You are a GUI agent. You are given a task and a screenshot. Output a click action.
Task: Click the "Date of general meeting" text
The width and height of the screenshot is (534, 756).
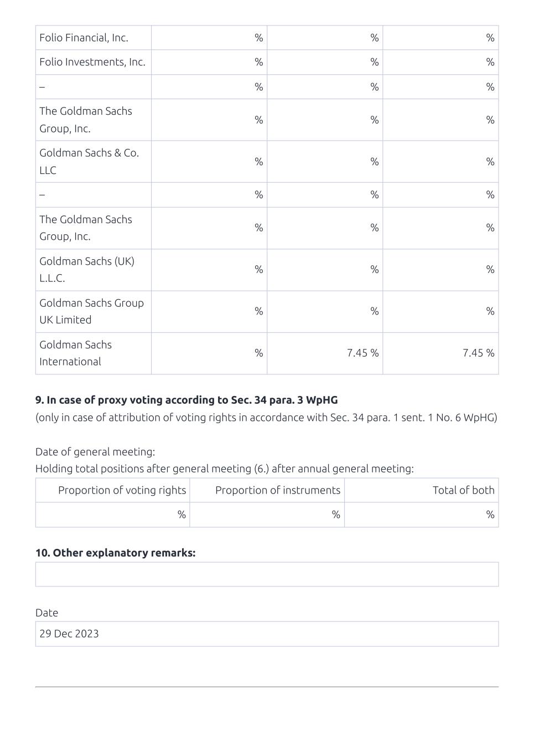point(95,452)
